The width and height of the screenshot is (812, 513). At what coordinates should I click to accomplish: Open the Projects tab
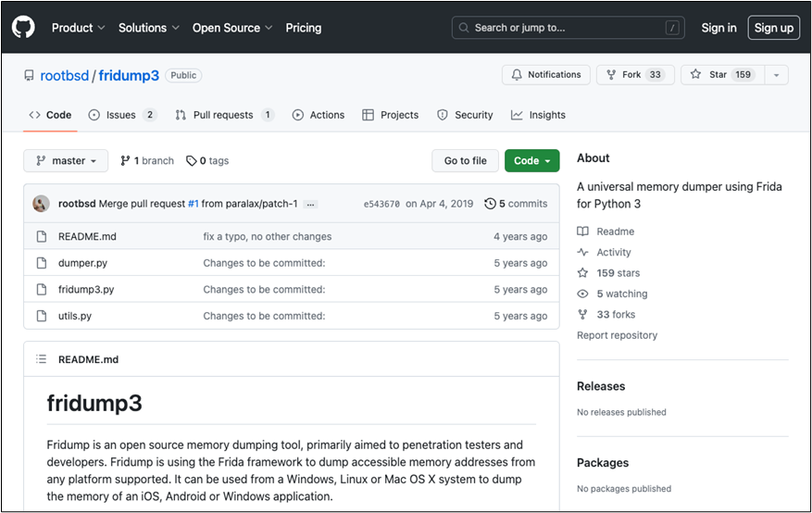click(x=391, y=115)
